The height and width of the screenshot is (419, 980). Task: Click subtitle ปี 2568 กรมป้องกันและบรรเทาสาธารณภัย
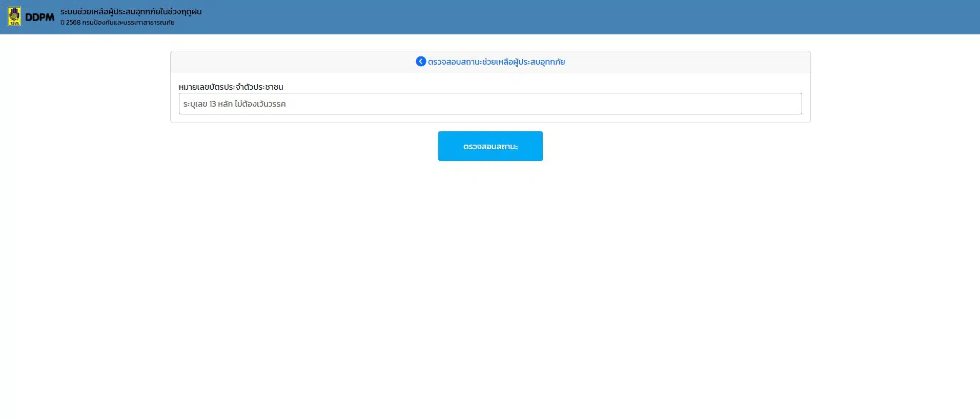coord(117,23)
